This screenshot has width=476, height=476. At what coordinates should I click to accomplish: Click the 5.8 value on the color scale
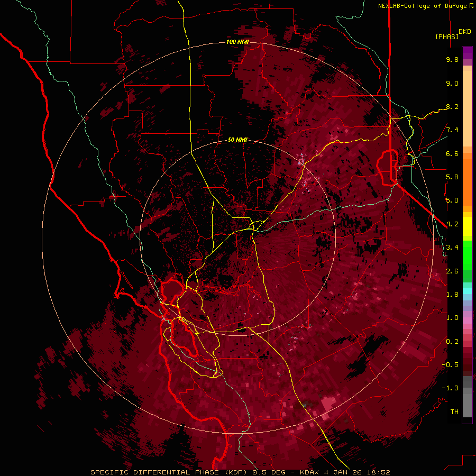(452, 177)
